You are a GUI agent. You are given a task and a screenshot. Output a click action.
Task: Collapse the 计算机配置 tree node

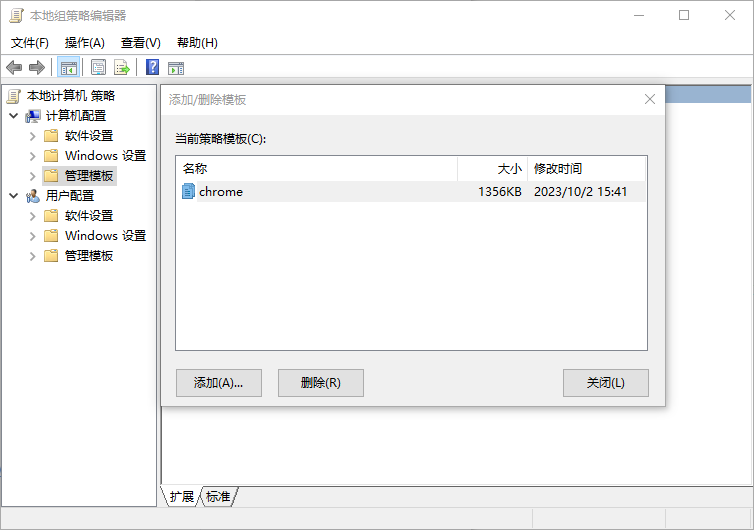click(14, 116)
